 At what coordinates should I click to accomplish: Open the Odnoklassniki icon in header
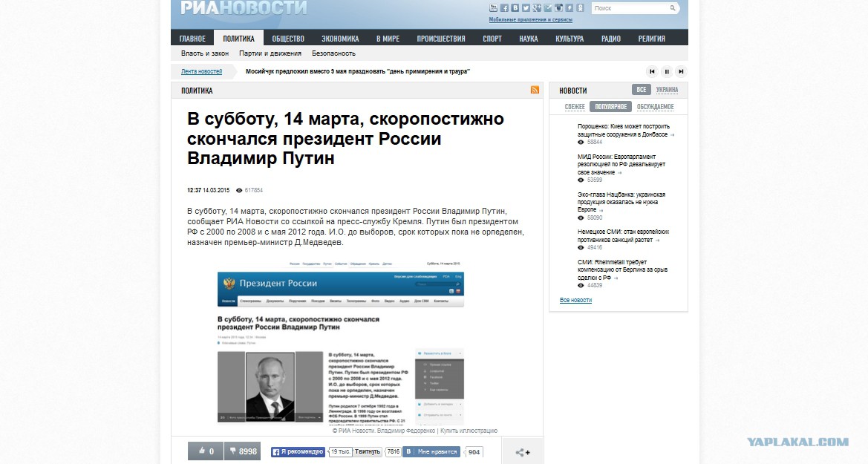click(x=580, y=7)
